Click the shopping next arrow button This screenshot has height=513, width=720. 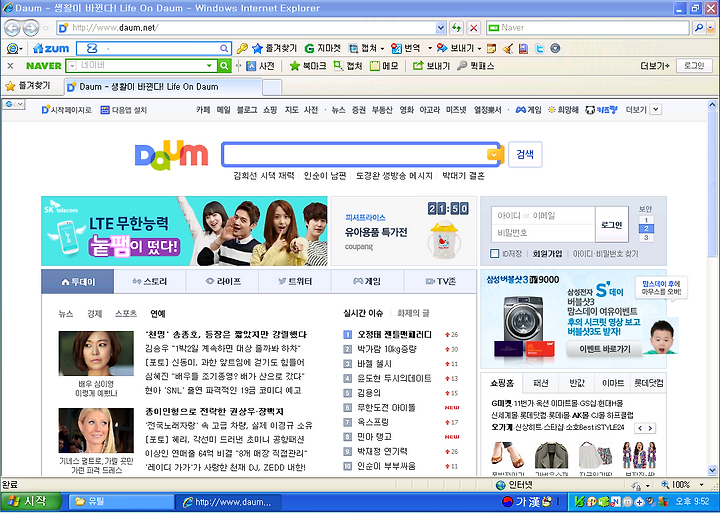[651, 428]
